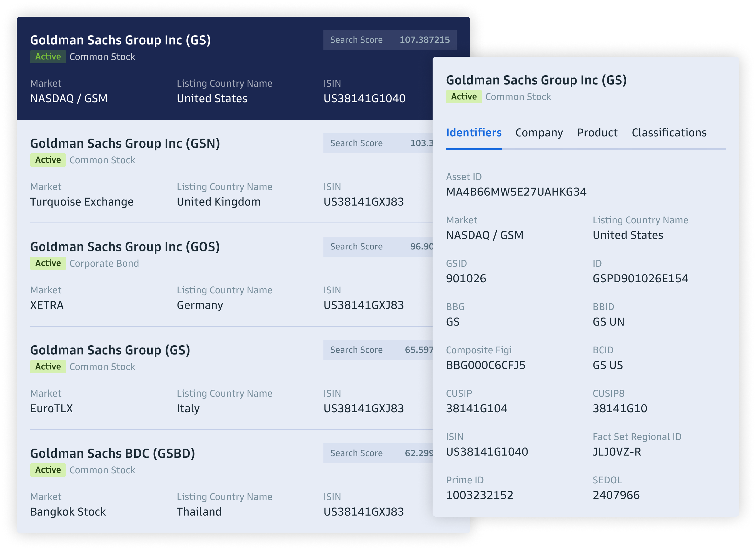Click the Active badge on the GSBD result
Viewport: 756px width, 550px height.
point(48,470)
